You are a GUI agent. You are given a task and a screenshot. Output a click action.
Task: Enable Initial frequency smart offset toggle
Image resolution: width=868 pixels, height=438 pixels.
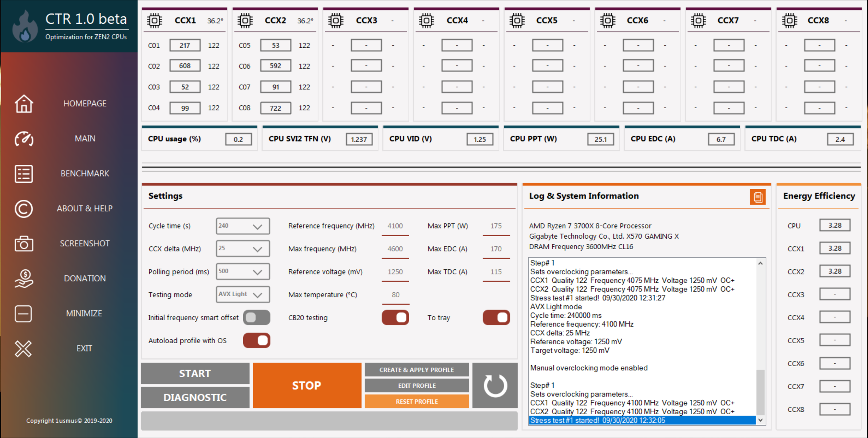tap(257, 317)
